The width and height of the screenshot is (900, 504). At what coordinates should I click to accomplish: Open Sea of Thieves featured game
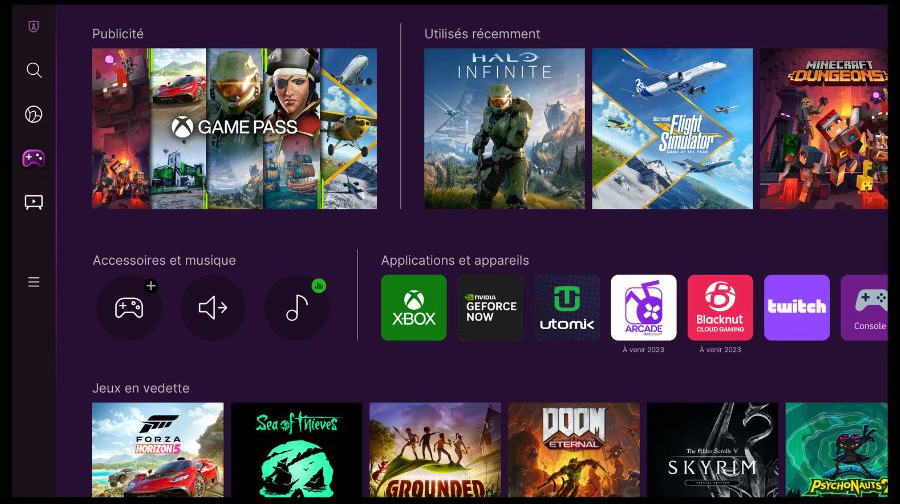coord(297,449)
